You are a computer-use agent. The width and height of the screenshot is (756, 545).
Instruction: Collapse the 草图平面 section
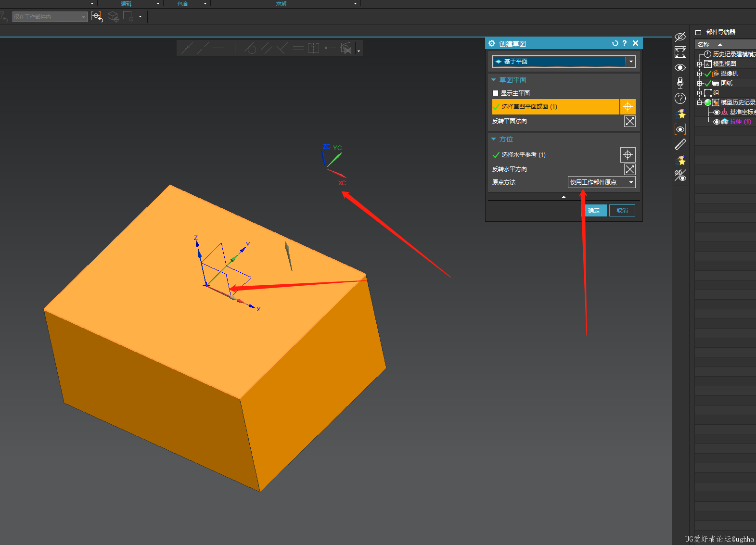(493, 80)
